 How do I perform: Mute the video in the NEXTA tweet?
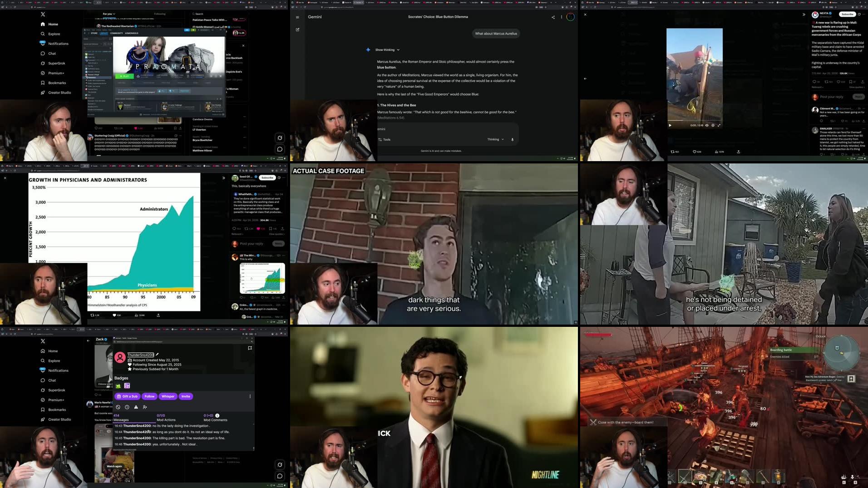(x=707, y=125)
